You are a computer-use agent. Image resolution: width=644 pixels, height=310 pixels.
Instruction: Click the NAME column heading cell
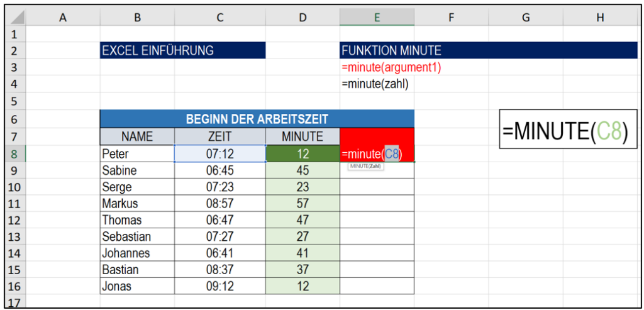point(137,136)
